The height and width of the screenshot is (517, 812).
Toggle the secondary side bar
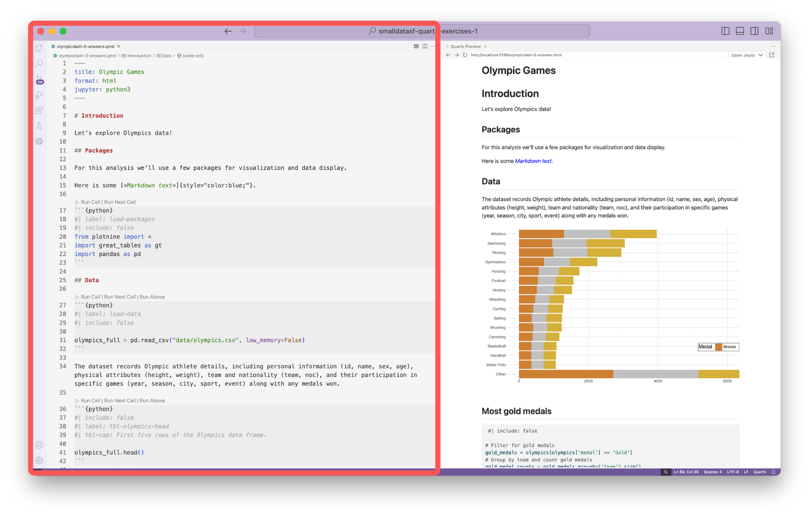(755, 31)
